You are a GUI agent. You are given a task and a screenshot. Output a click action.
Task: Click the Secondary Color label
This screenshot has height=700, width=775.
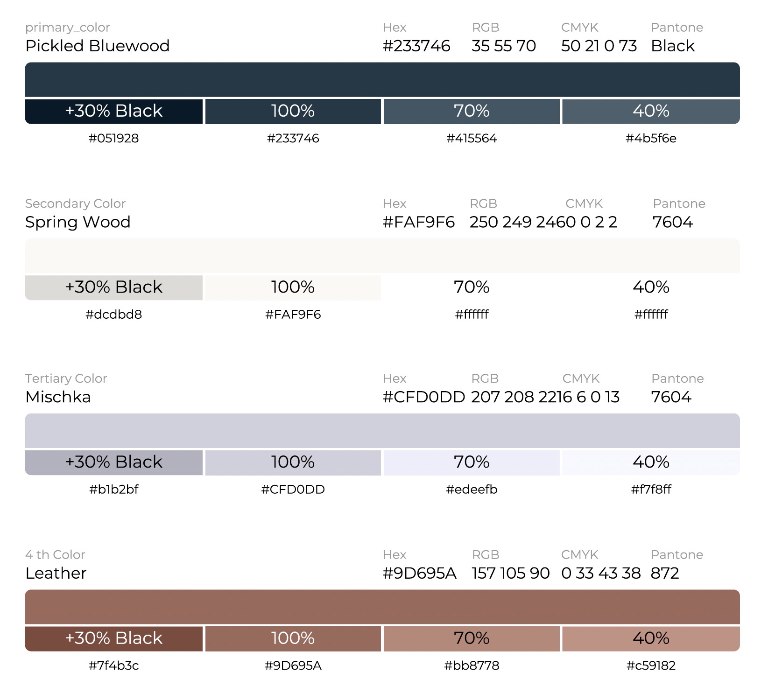(x=75, y=203)
